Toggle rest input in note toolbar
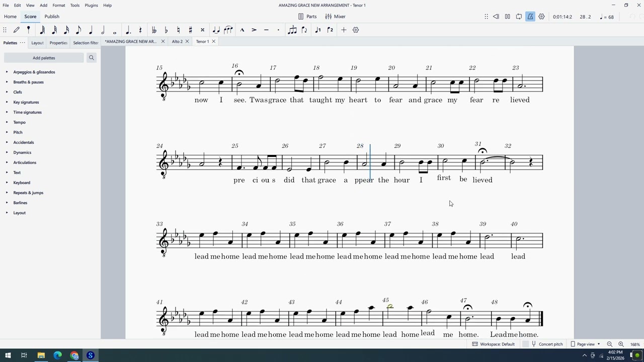The image size is (644, 362). [x=140, y=30]
